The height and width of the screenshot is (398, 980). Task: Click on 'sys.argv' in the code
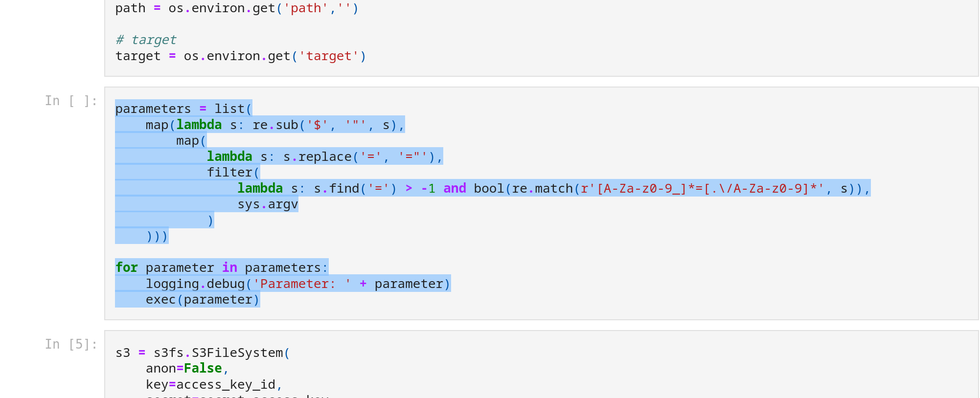tap(268, 204)
